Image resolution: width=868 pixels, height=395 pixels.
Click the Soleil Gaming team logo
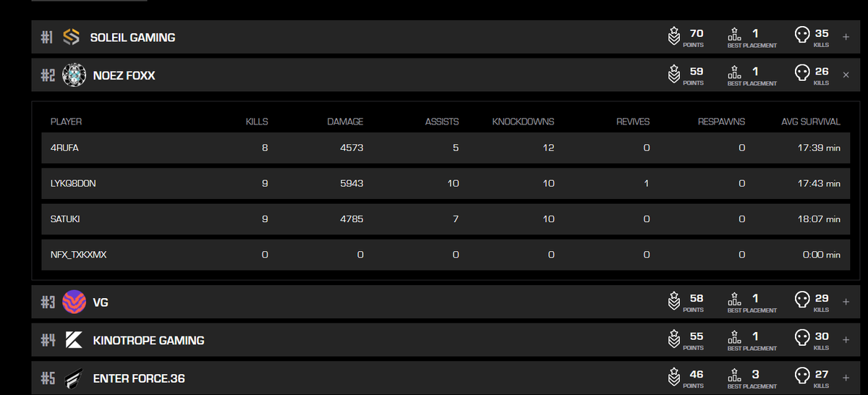click(71, 37)
